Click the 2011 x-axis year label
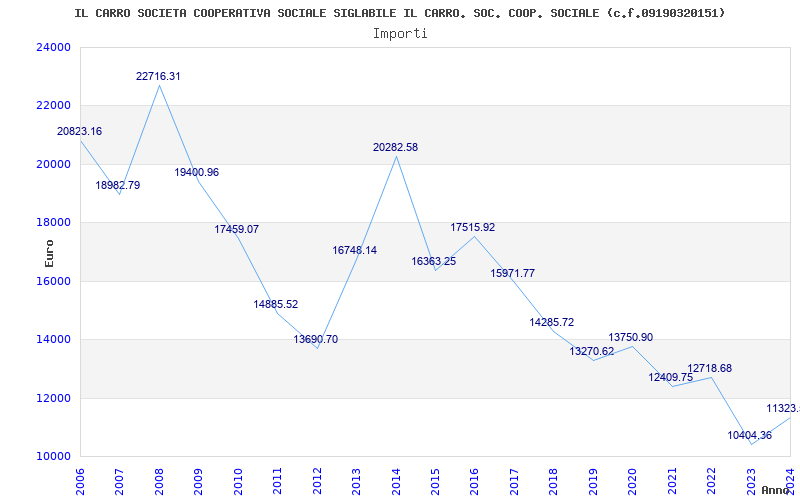Screen dimensions: 800x500 [x=278, y=481]
